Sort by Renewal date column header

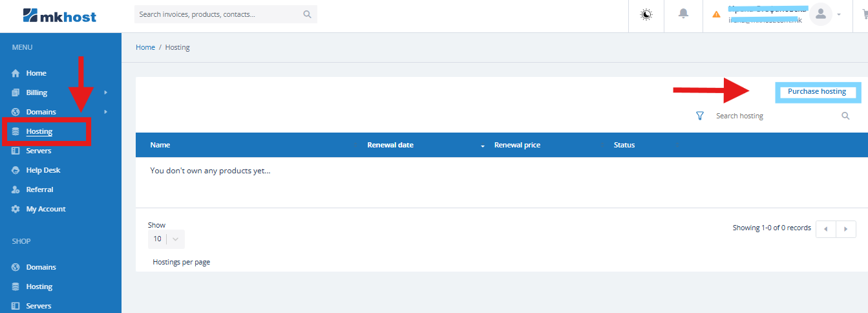(390, 145)
